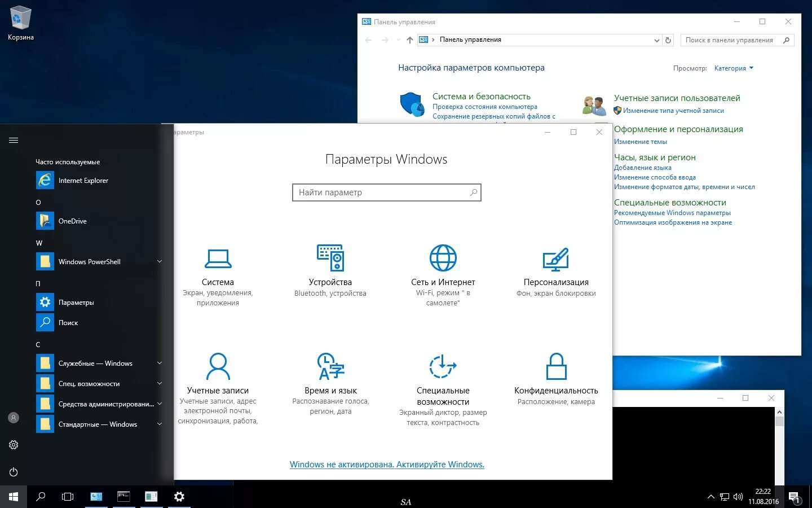Click Изменение форматов даты, времени и чисел
Viewport: 812px width, 508px height.
pos(684,187)
